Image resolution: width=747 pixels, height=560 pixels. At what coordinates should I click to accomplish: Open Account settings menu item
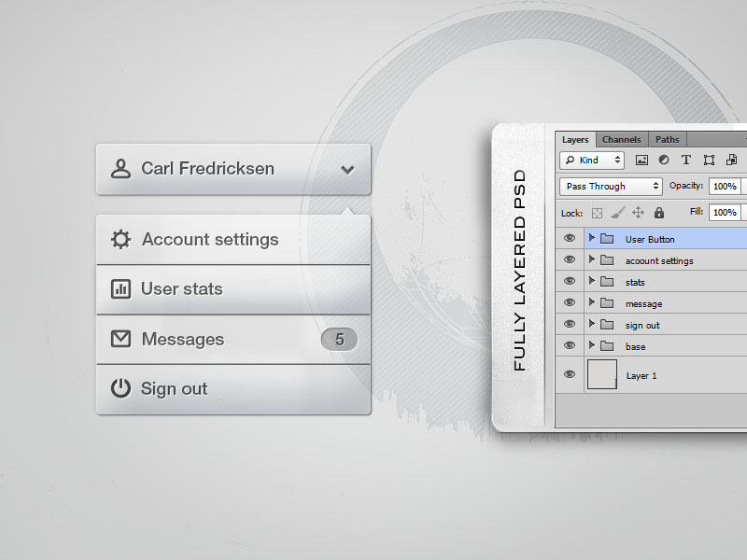coord(233,239)
